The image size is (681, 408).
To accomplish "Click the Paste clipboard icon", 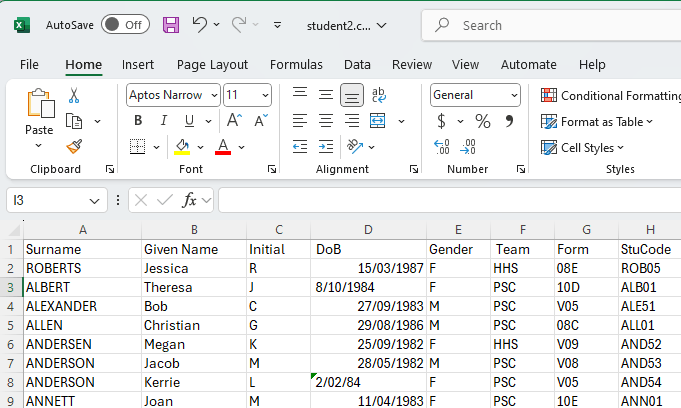I will [41, 103].
